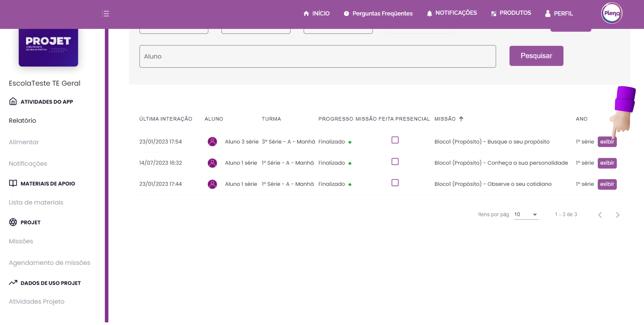Check presencial box for Busque o seu propósito
Screen dimensions: 644x325
(x=395, y=140)
